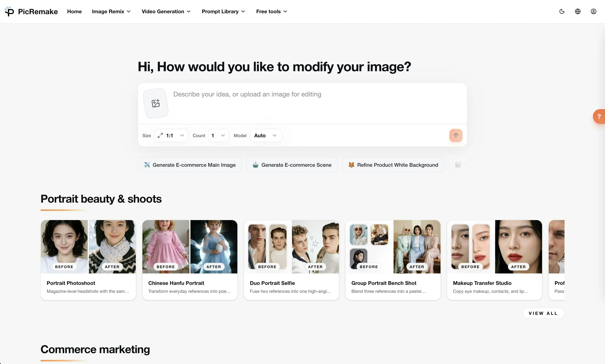
Task: Click the VIEW ALL button
Action: [543, 313]
